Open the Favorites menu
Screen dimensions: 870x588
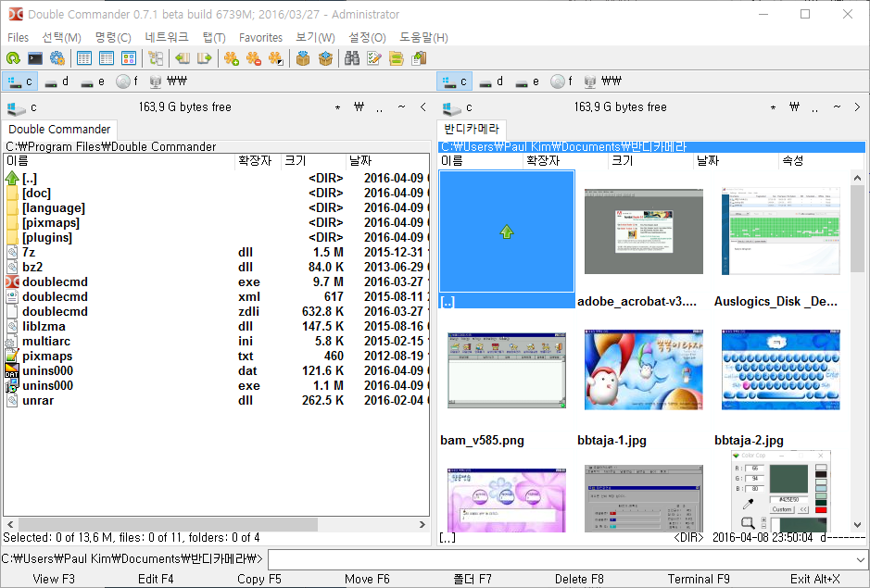[260, 37]
